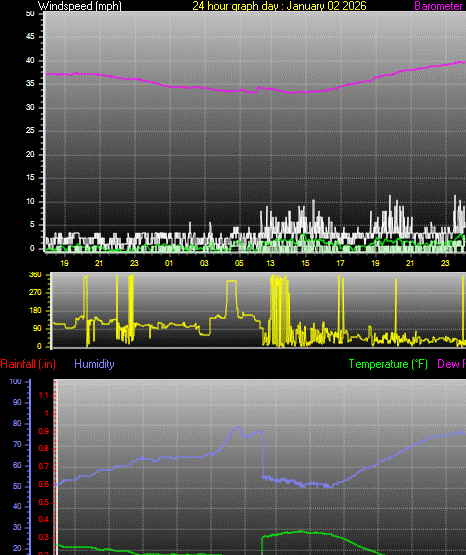Screen dimensions: 466x555
Task: Click the "0.8" tick on the rainfall axis
Action: tap(44, 449)
